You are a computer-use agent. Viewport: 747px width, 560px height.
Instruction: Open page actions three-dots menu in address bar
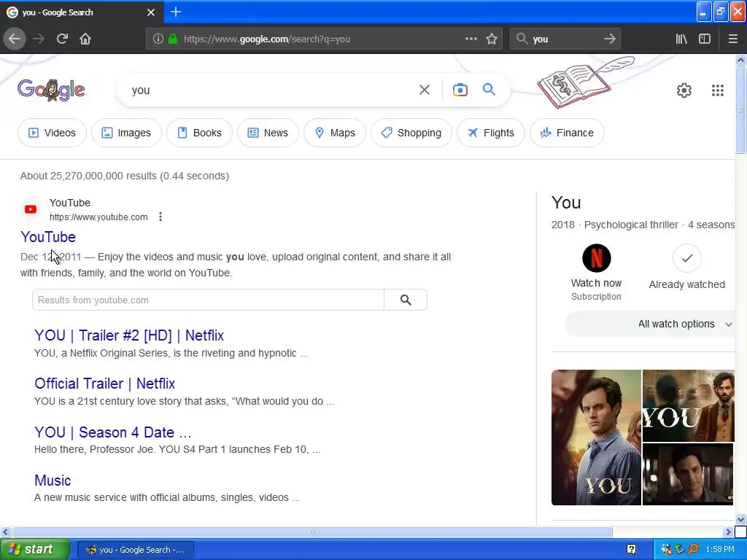click(x=471, y=39)
